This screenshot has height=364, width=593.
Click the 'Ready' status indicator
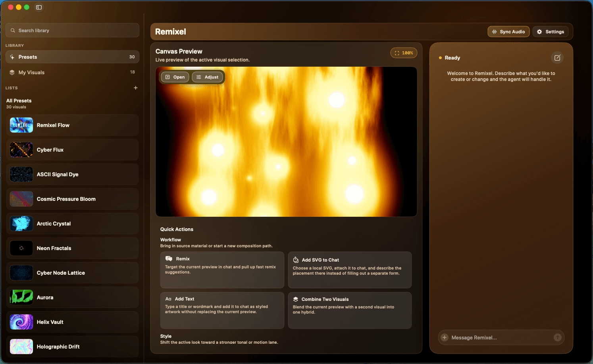tap(449, 58)
